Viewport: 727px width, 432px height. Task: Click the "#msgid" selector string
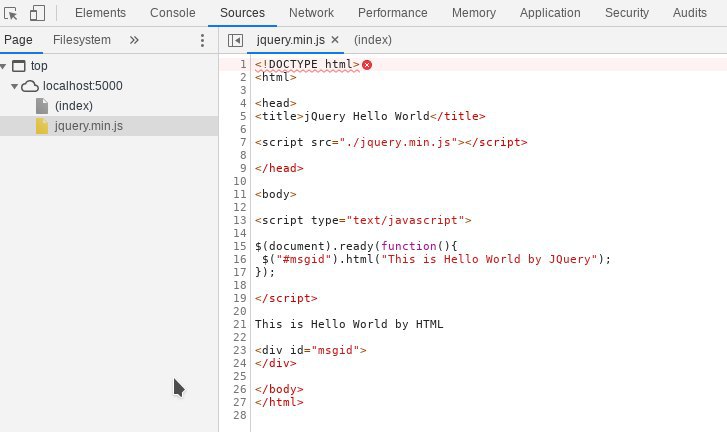click(304, 259)
